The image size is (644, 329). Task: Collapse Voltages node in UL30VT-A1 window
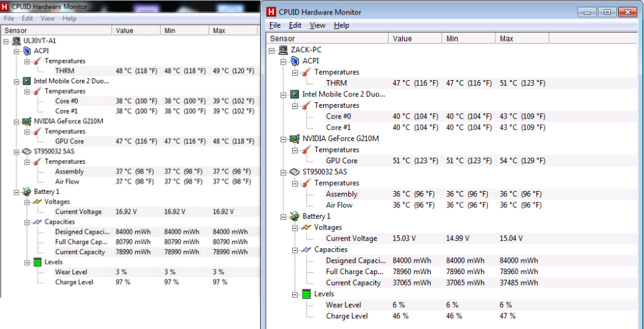pyautogui.click(x=27, y=202)
